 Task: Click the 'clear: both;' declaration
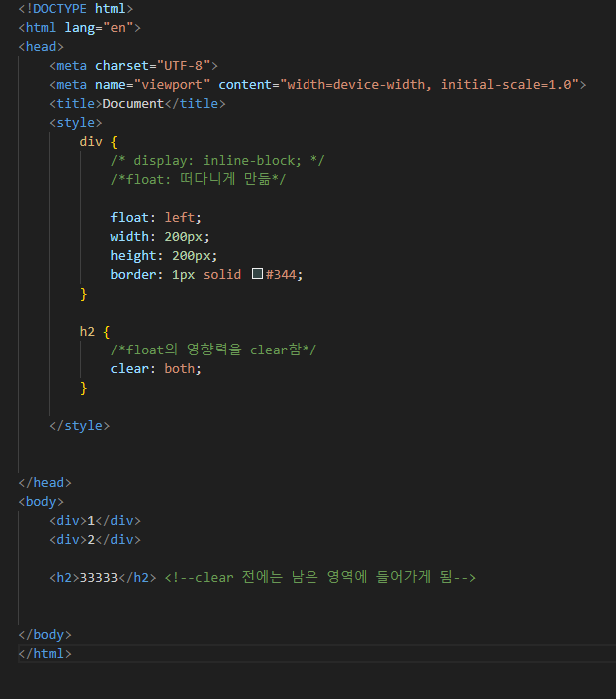tap(156, 369)
